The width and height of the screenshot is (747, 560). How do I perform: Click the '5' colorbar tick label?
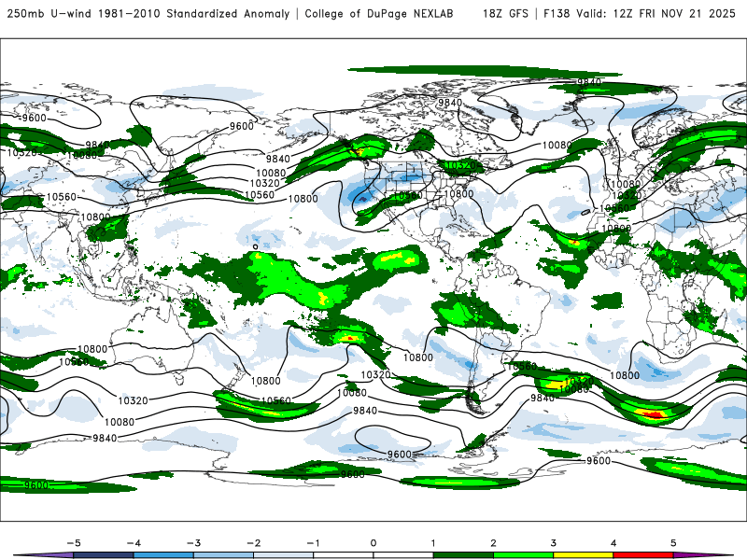click(x=673, y=543)
